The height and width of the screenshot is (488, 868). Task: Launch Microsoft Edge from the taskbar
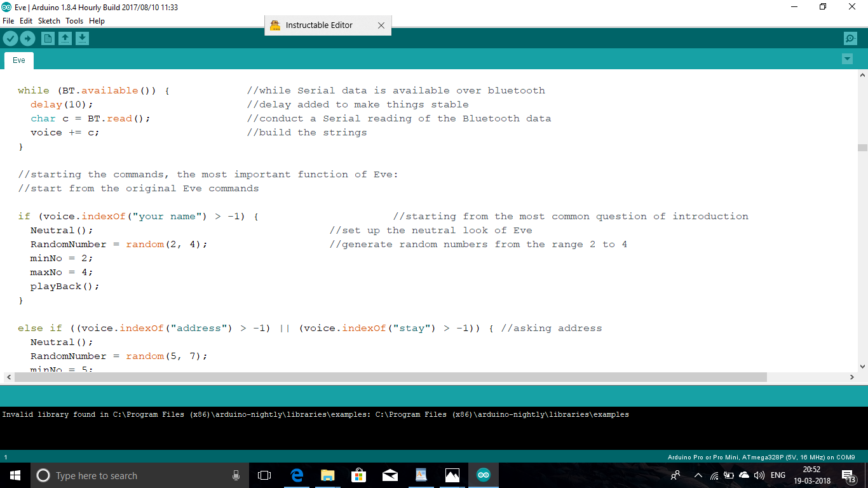point(296,475)
